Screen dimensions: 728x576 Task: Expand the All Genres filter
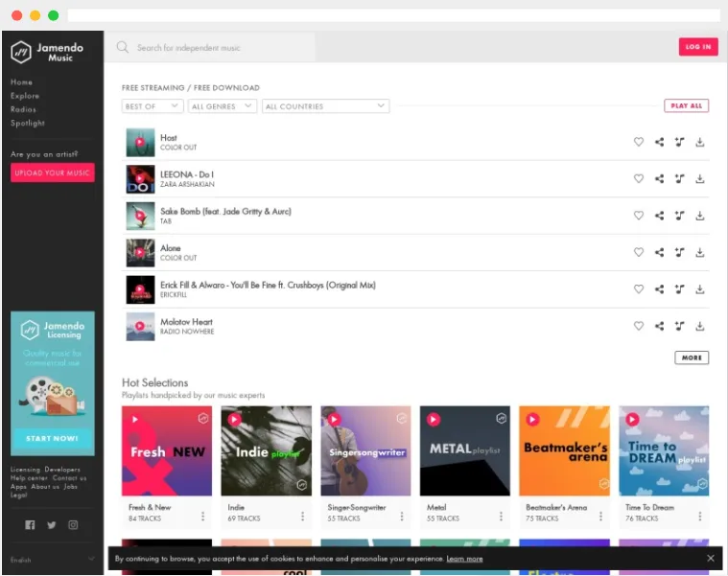click(x=222, y=106)
